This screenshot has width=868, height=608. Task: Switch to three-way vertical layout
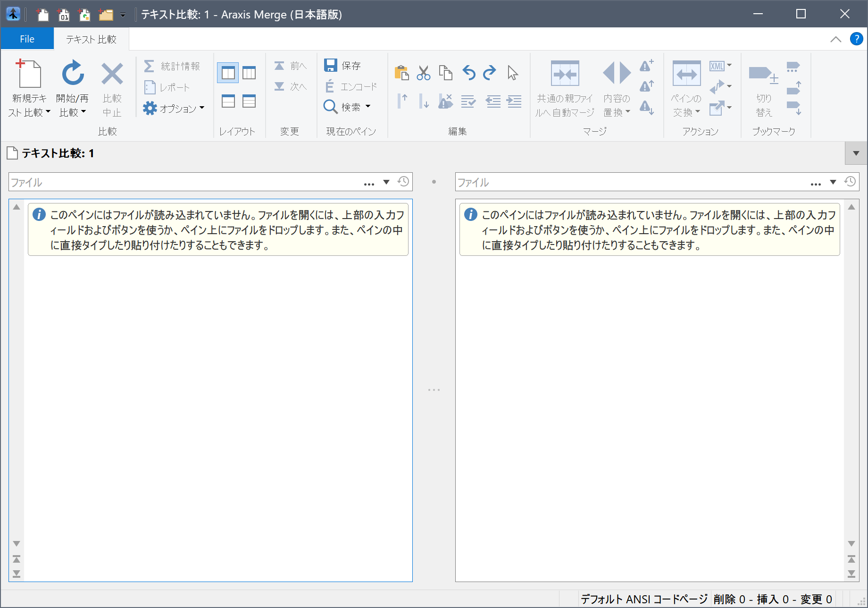point(249,73)
